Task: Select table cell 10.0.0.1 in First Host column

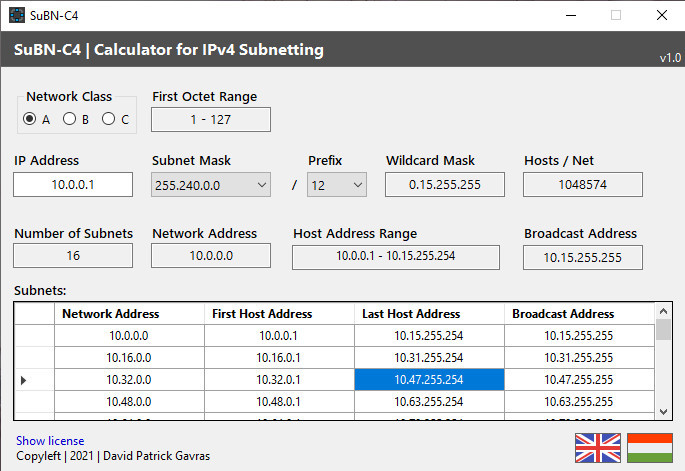Action: 279,336
